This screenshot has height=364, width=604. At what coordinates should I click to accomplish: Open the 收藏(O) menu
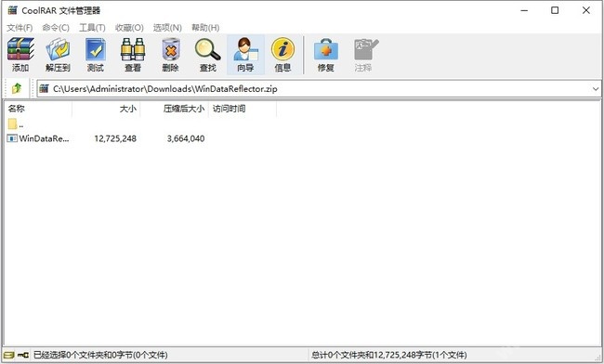coord(129,28)
